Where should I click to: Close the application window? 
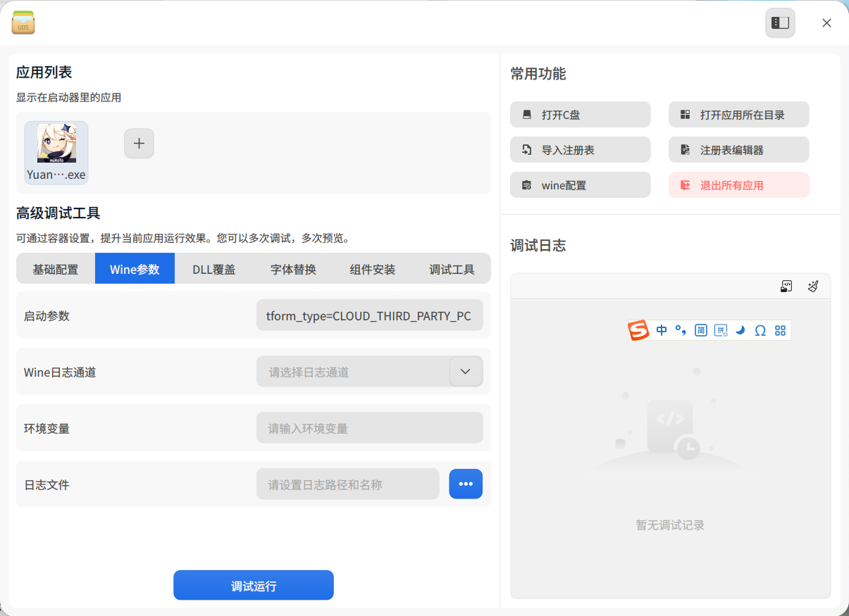pos(826,23)
